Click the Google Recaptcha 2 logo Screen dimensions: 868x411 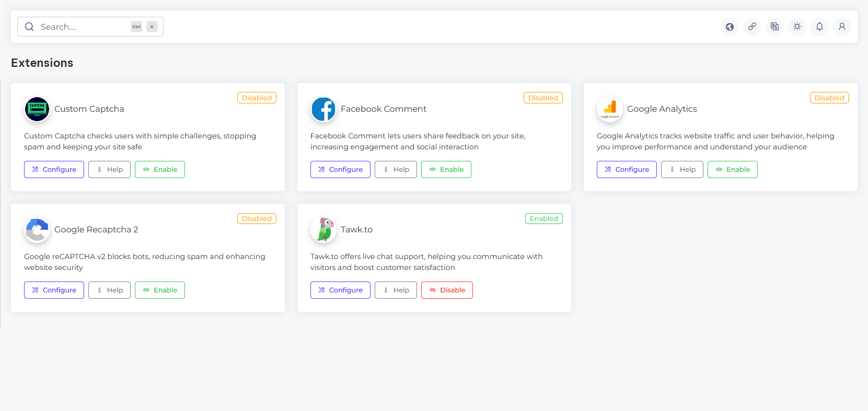(x=37, y=230)
